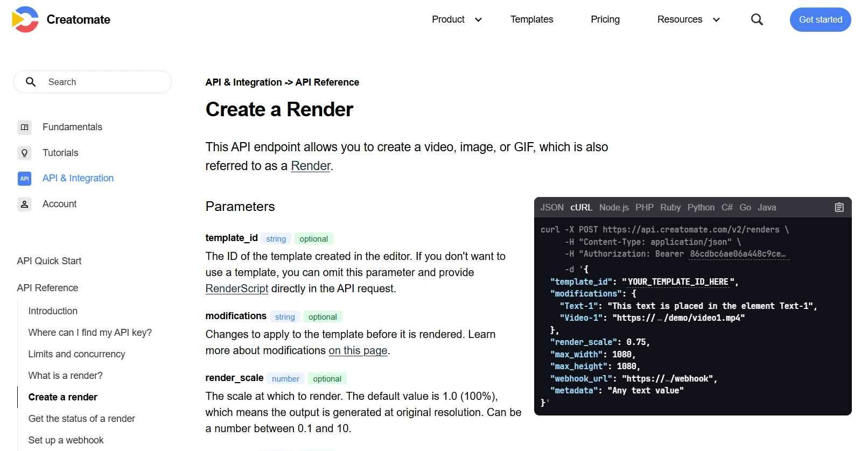868x451 pixels.
Task: Follow the Render link in description
Action: [x=310, y=166]
